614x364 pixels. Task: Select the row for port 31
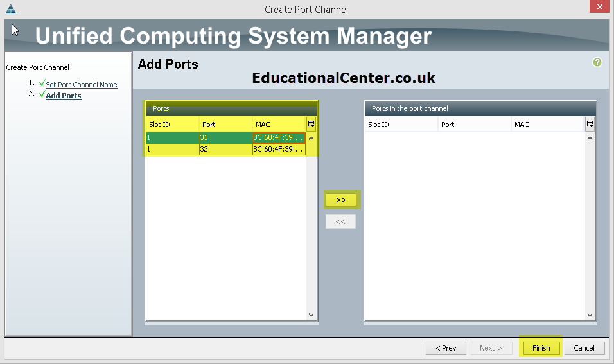[226, 137]
